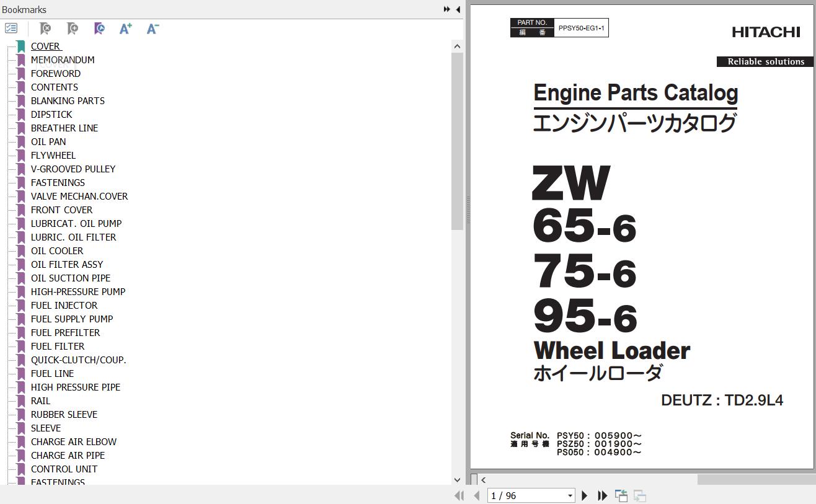The image size is (816, 504).
Task: Click the Wheel Loader heading text
Action: (x=612, y=351)
